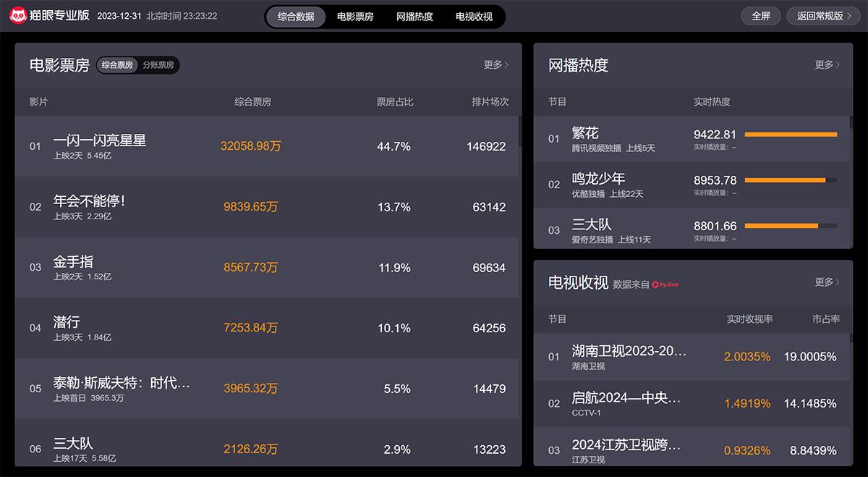Switch to the 电影票房 tab
This screenshot has height=477, width=868.
coord(355,17)
